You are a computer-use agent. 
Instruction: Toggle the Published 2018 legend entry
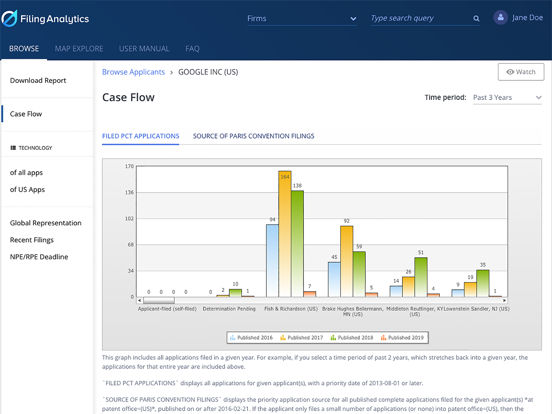coord(352,338)
